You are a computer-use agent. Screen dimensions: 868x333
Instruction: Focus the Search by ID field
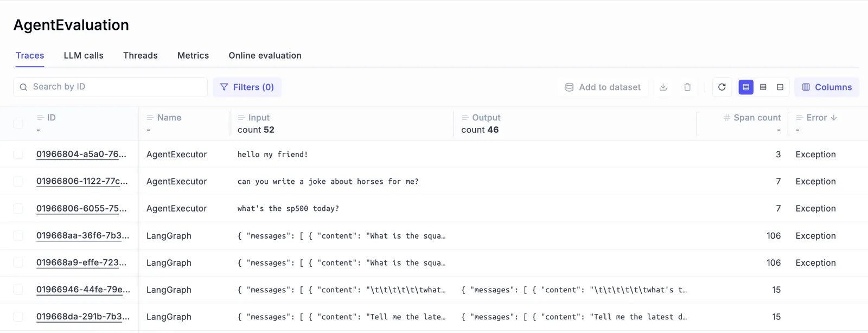coord(111,87)
